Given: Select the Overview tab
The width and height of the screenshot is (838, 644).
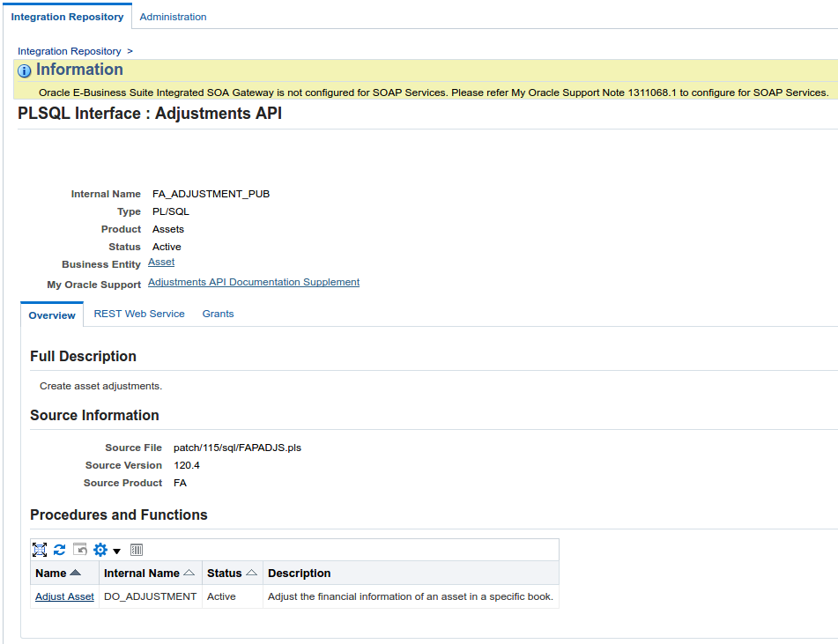Looking at the screenshot, I should click(51, 313).
